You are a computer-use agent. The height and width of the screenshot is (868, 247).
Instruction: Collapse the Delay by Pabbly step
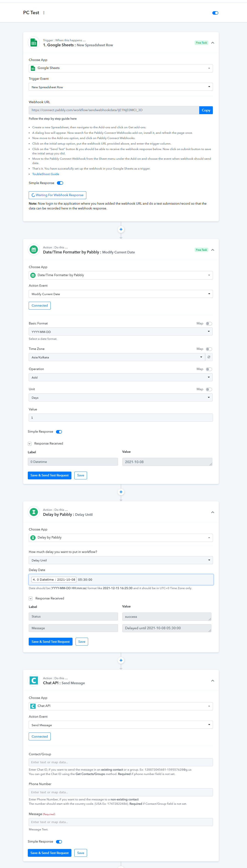click(213, 513)
